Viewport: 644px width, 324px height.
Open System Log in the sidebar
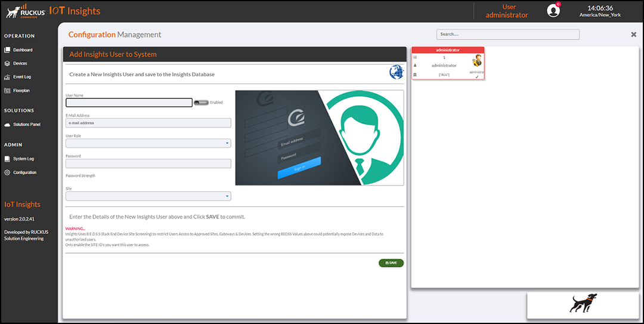tap(19, 159)
